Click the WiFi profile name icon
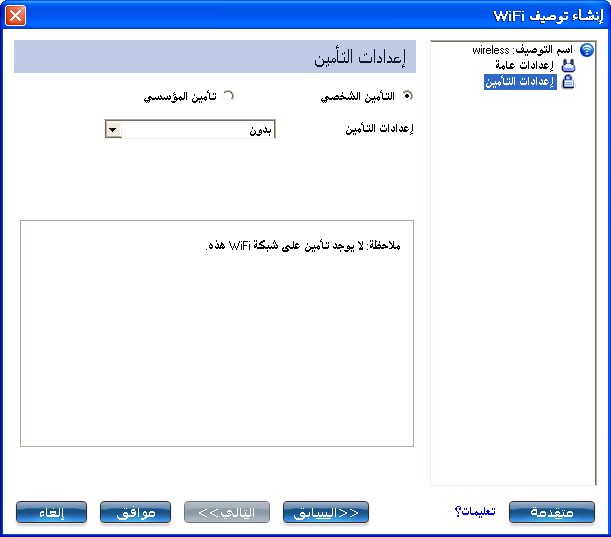This screenshot has height=537, width=611. coord(586,50)
